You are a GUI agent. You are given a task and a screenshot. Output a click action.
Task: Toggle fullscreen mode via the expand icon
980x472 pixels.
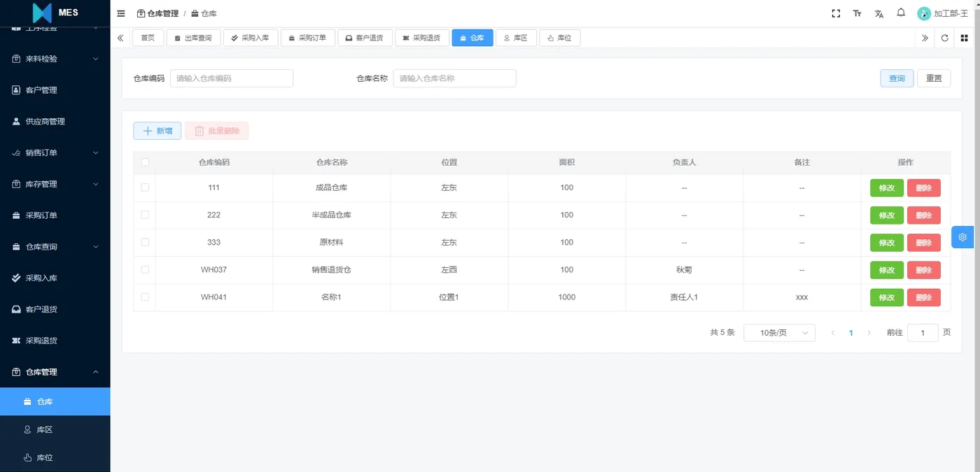click(836, 13)
